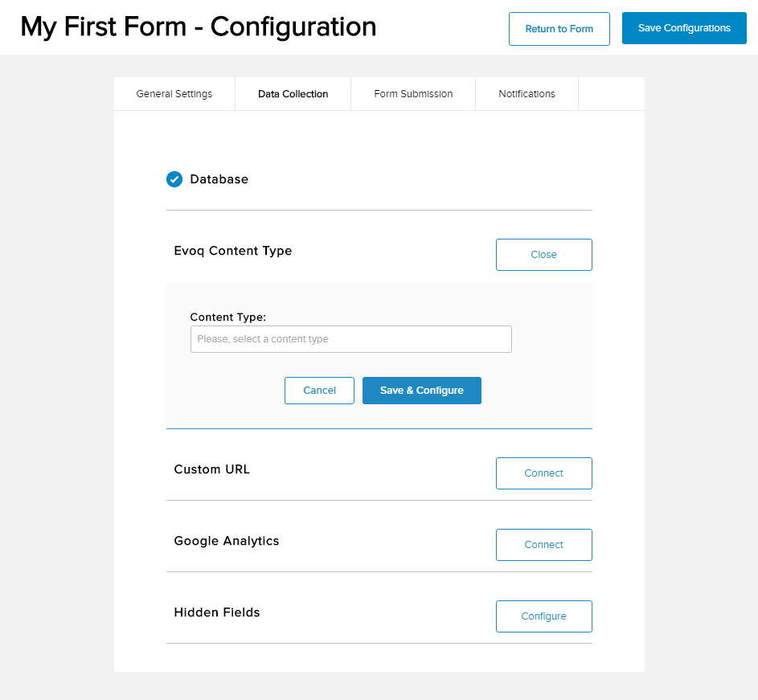Click the Custom URL heading text
Screen dimensions: 758x700
[212, 469]
